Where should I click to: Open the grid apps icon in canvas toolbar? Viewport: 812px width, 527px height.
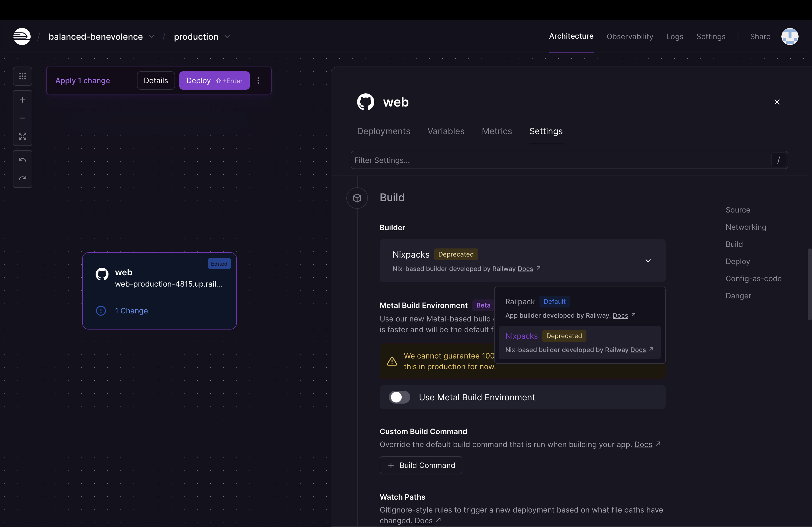click(23, 76)
